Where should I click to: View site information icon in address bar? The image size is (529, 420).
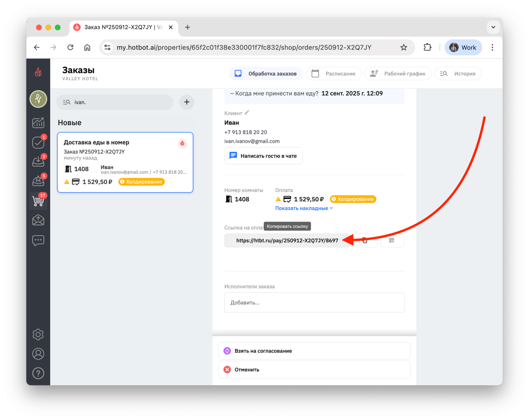[108, 48]
